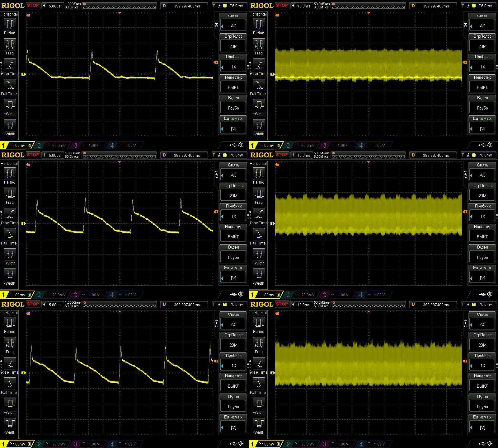498x448 pixels.
Task: Open Связь AC coupling selector in top-right scope
Action: pyautogui.click(x=482, y=26)
